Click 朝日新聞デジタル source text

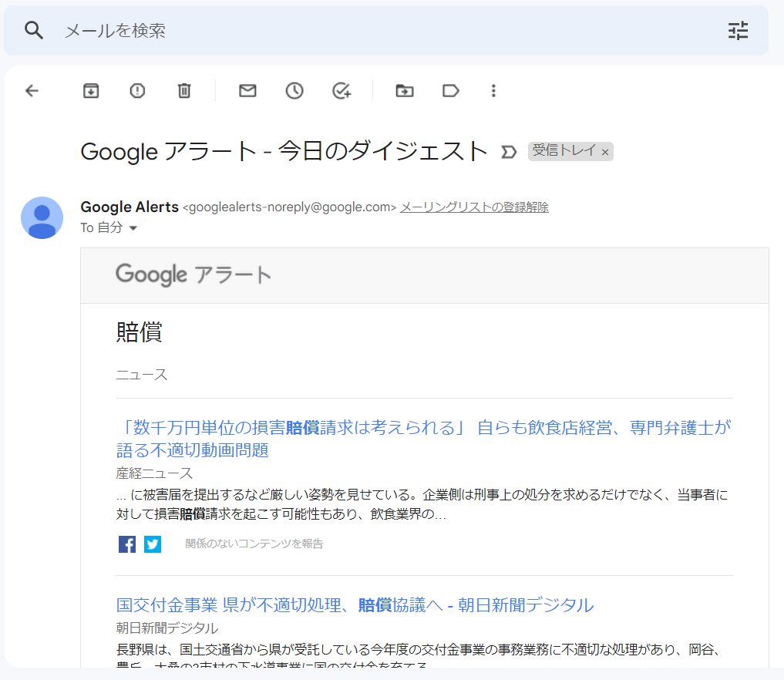click(x=167, y=628)
